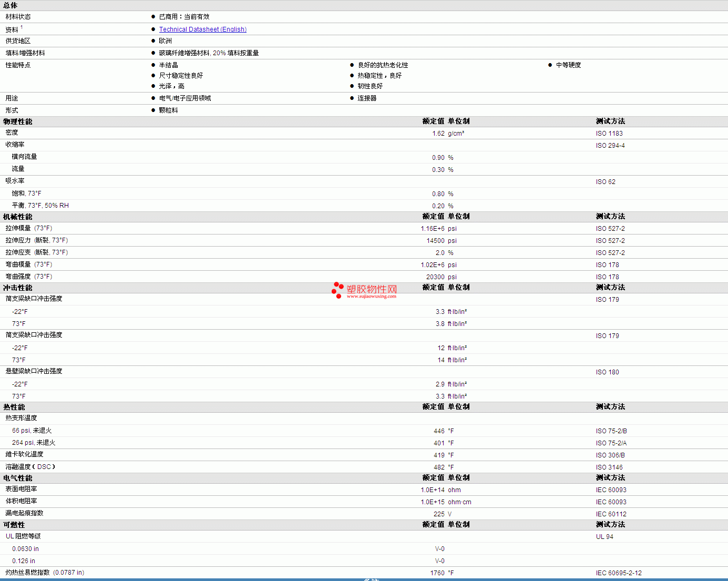Viewport: 728px width, 581px height.
Task: Click the ISO 1183 test method for density
Action: (x=609, y=134)
